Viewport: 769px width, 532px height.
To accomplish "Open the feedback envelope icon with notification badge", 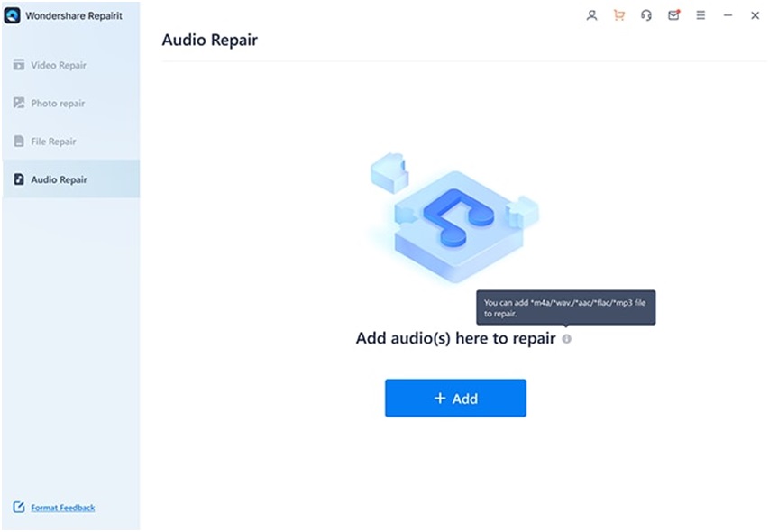I will (x=673, y=15).
